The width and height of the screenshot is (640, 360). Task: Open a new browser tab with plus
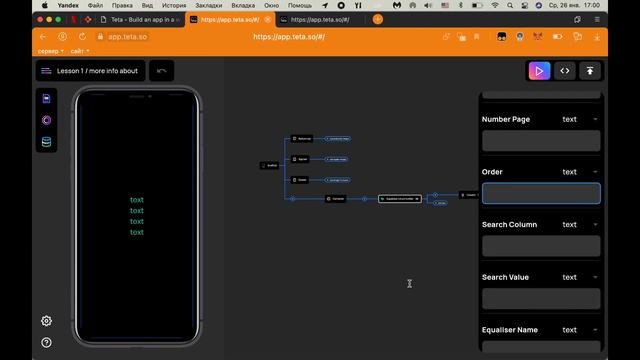[x=378, y=19]
